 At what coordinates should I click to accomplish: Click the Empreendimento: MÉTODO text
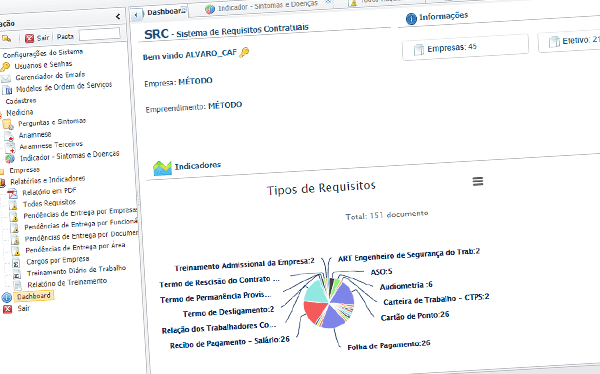[194, 107]
